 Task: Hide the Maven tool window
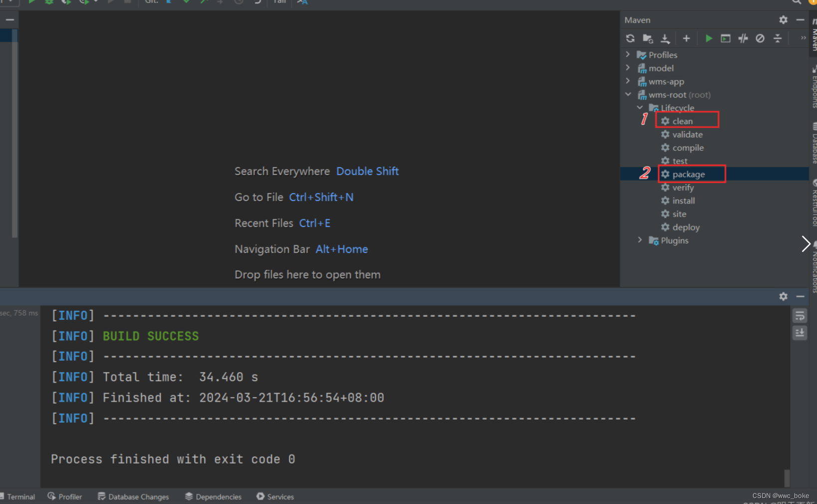pyautogui.click(x=800, y=20)
